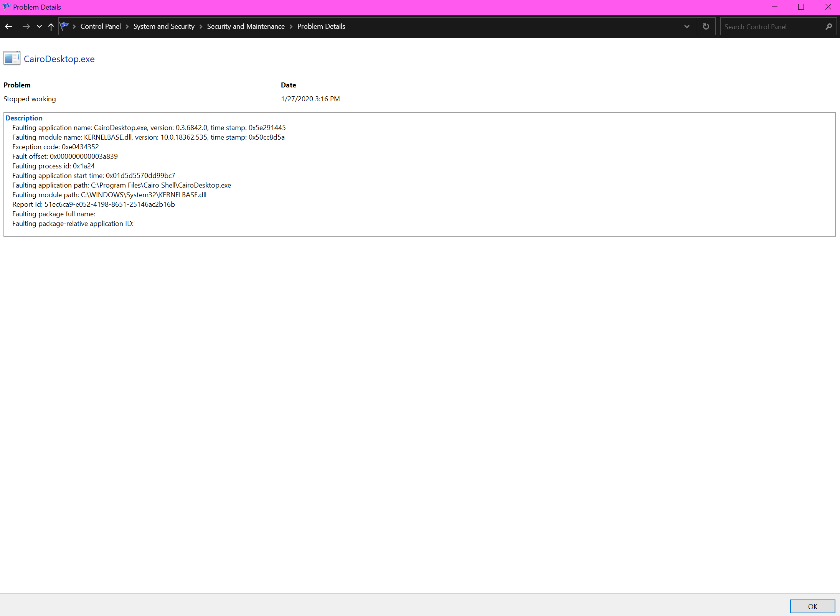
Task: Click the CairoDesktop.exe heading link
Action: [59, 59]
